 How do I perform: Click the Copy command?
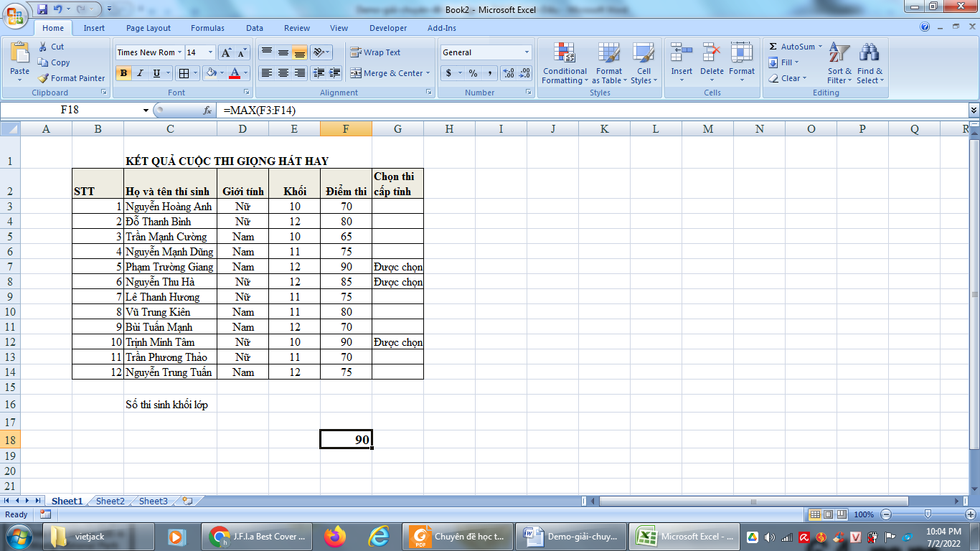(54, 62)
